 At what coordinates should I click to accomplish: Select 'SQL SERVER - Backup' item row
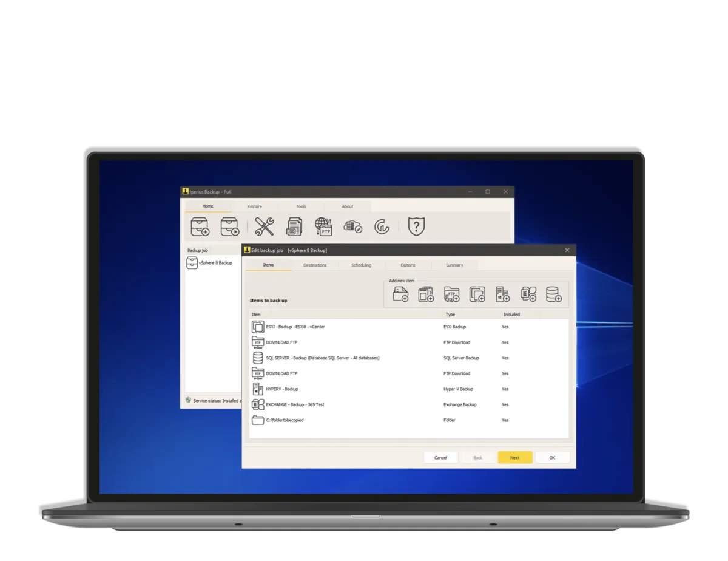[x=409, y=358]
